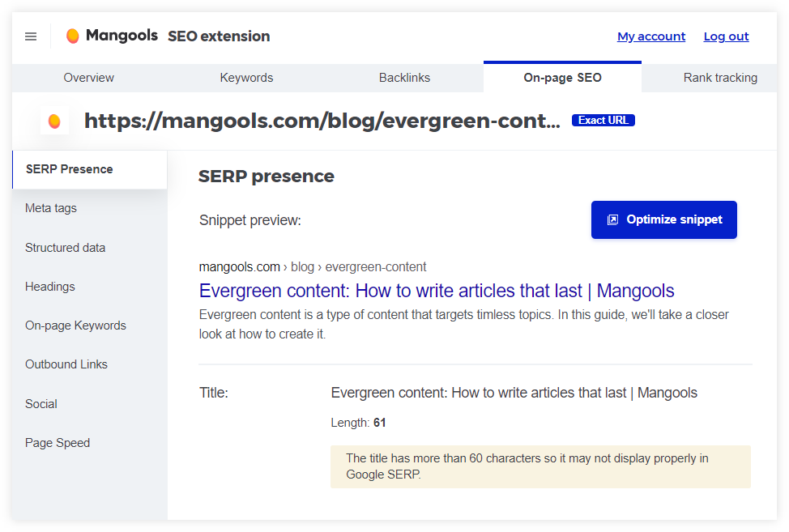Open My account link
This screenshot has width=789, height=532.
pyautogui.click(x=651, y=36)
